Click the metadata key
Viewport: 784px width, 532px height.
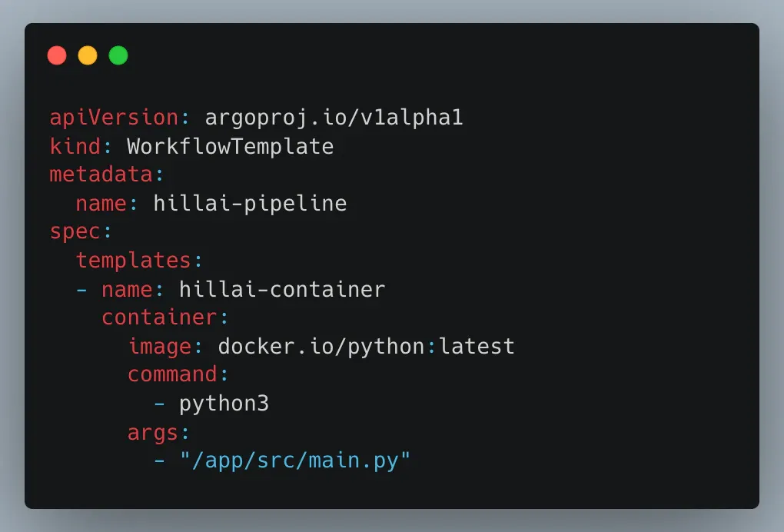tap(101, 175)
